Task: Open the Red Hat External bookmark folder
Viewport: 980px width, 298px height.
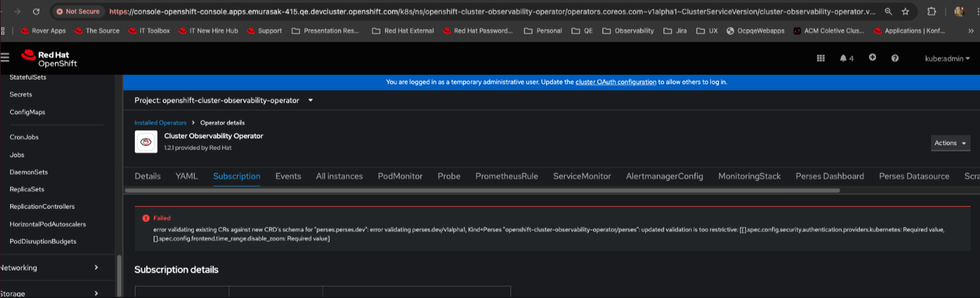Action: [x=403, y=31]
